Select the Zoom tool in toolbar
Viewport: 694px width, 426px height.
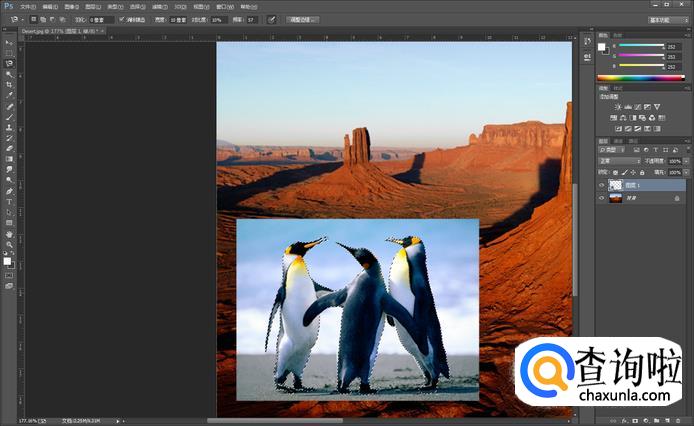[9, 244]
